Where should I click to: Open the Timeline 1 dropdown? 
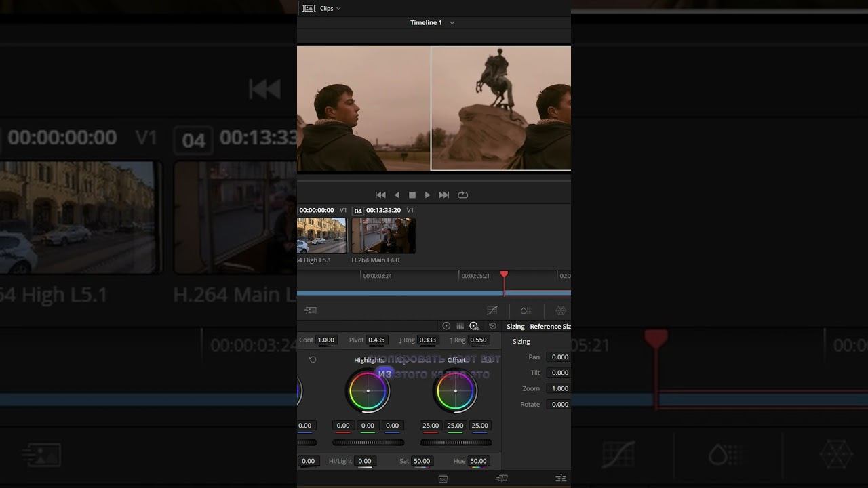[x=432, y=22]
